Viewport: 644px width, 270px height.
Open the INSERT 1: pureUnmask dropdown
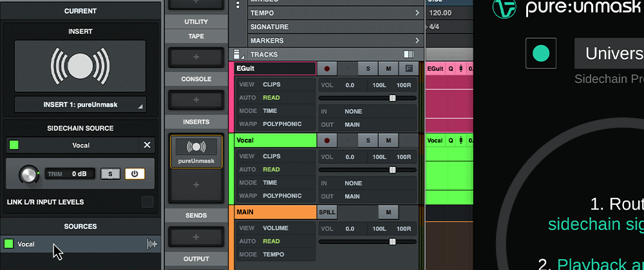click(80, 105)
